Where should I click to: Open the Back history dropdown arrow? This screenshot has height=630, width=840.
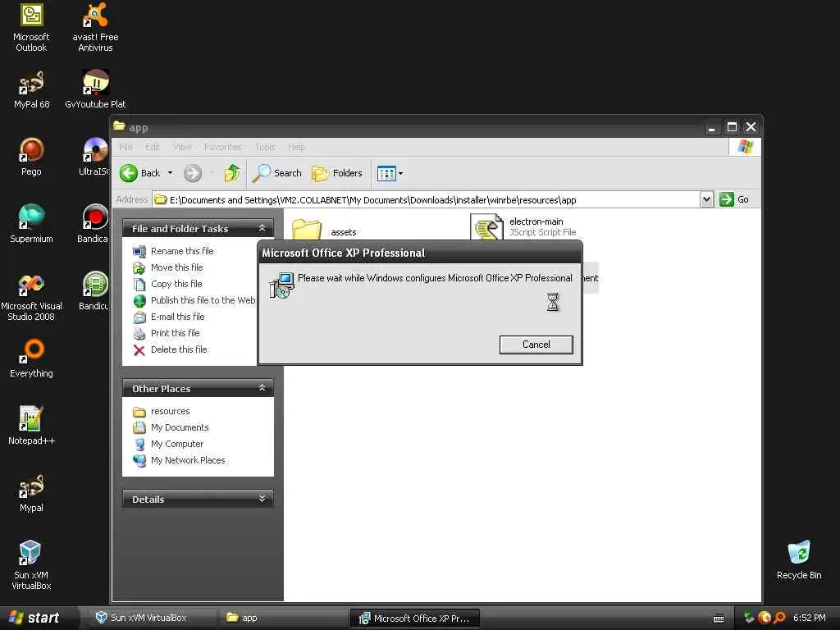[x=171, y=173]
